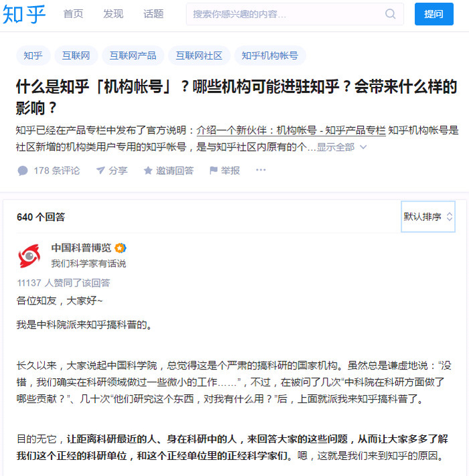The image size is (469, 476).
Task: Click the 举报 flag icon
Action: (214, 170)
